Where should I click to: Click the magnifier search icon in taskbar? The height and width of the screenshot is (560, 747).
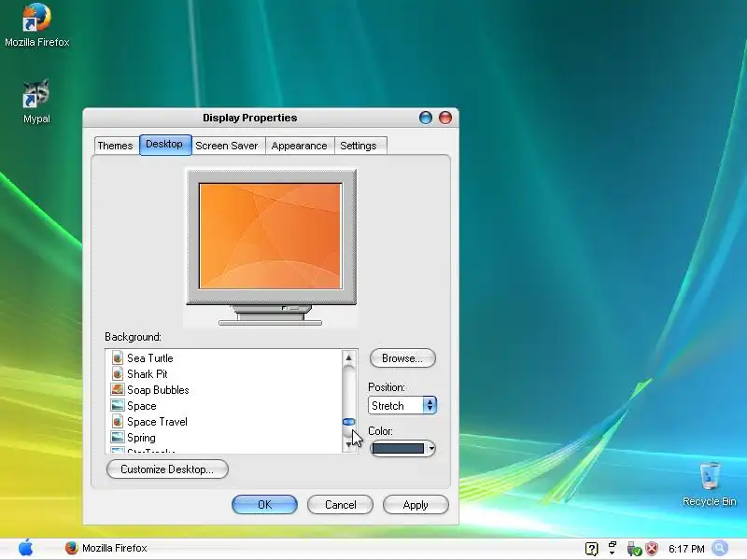[720, 548]
